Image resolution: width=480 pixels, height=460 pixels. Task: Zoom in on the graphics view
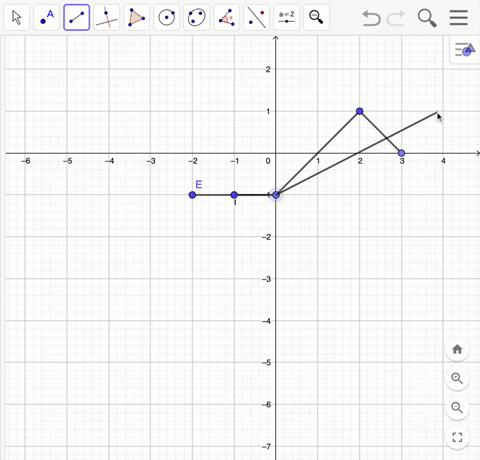pyautogui.click(x=457, y=378)
